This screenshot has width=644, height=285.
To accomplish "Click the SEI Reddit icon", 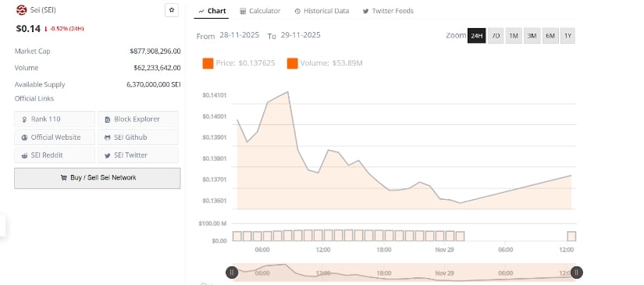I will pos(25,155).
